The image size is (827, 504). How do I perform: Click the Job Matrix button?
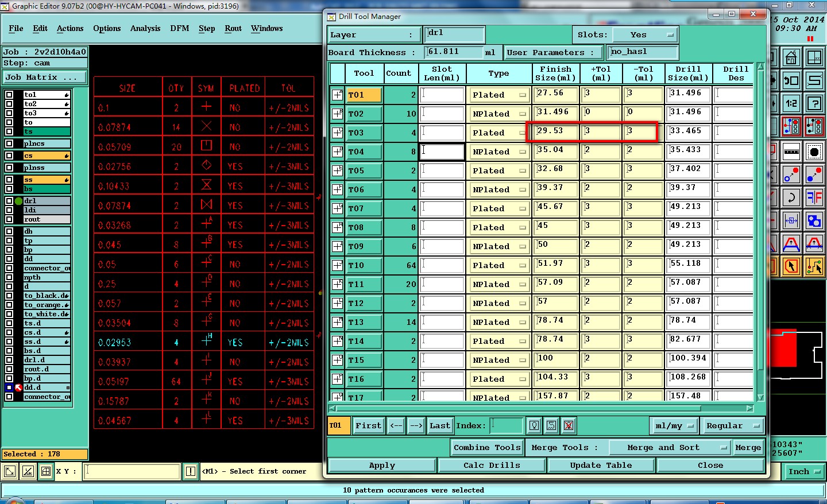pos(45,77)
